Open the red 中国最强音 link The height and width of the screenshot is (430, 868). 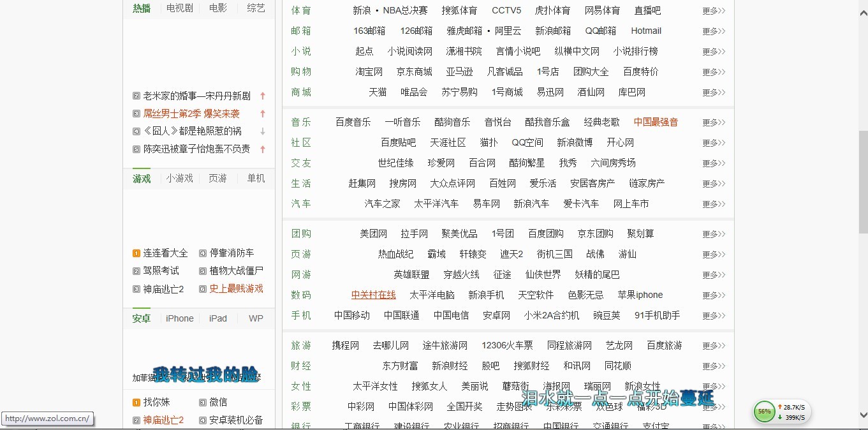click(x=656, y=122)
